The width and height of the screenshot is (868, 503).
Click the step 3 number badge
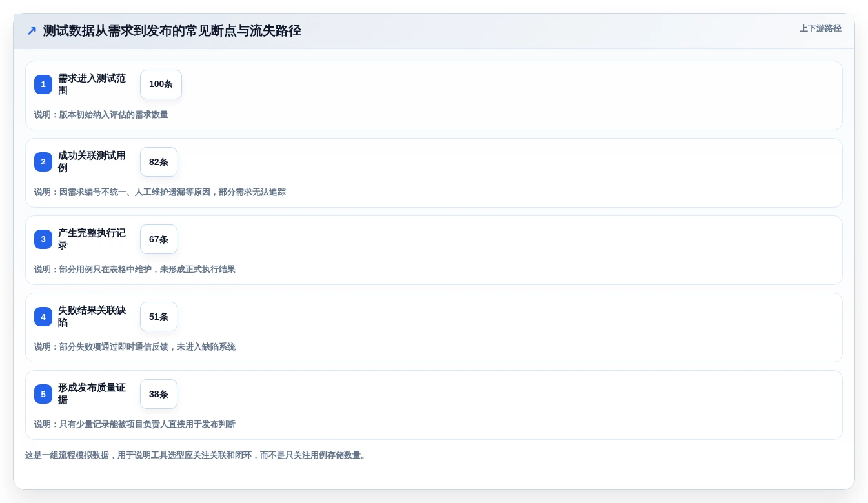tap(43, 239)
